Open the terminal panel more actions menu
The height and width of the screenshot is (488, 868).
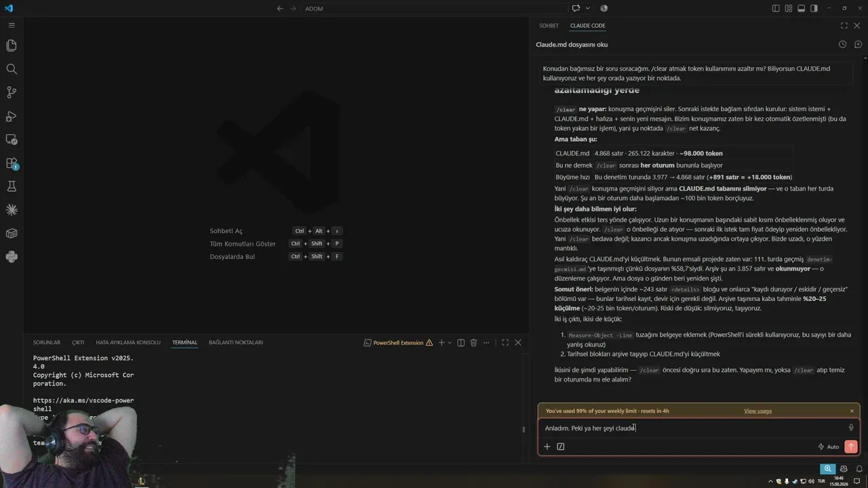click(487, 342)
